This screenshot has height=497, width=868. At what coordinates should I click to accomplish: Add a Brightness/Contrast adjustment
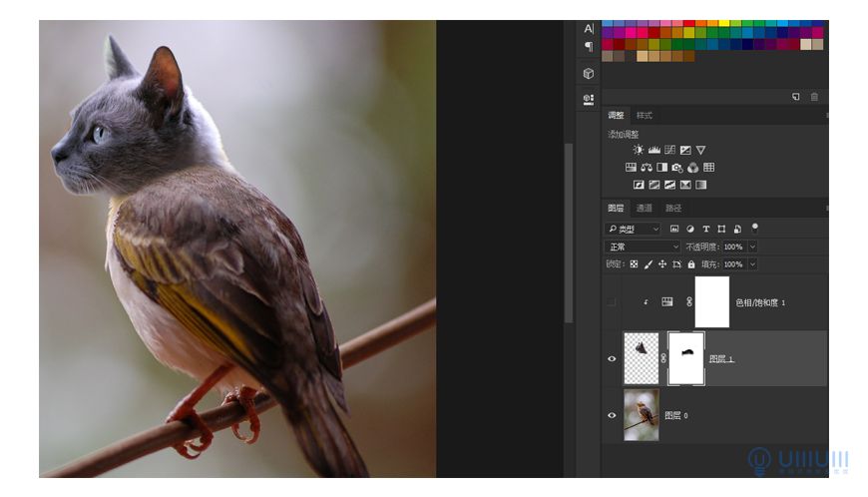(x=639, y=150)
